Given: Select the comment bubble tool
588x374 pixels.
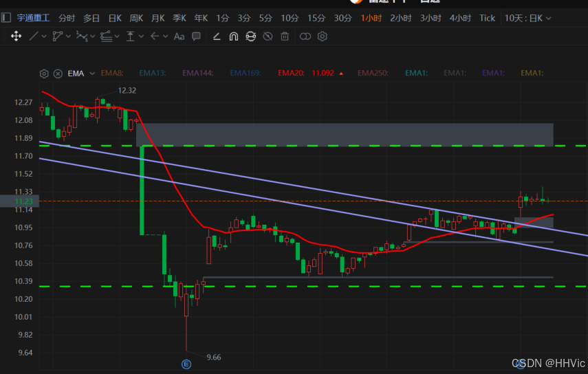Looking at the screenshot, I should [x=196, y=36].
